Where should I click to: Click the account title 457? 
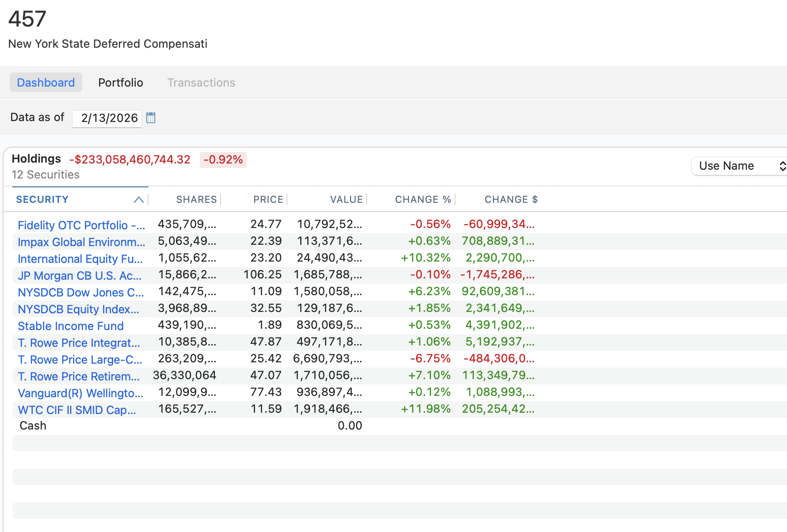[27, 19]
